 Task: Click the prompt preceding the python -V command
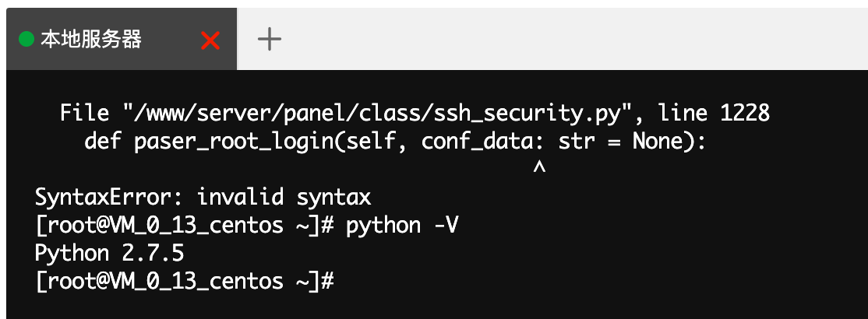point(185,226)
